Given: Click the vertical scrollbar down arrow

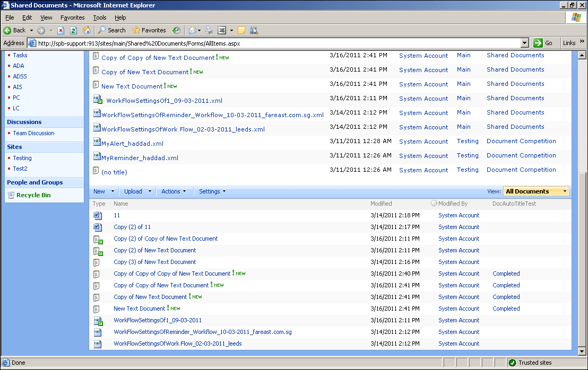Looking at the screenshot, I should (x=582, y=351).
